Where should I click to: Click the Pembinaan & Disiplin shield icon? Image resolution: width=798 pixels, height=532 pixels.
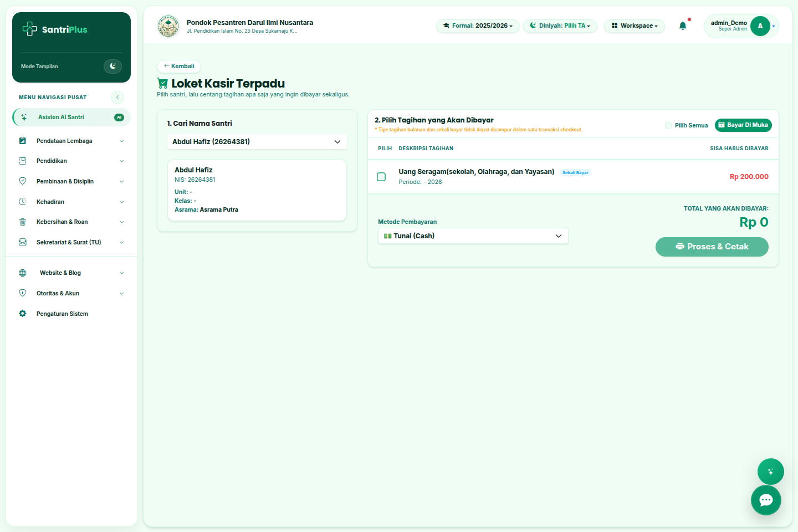(23, 181)
